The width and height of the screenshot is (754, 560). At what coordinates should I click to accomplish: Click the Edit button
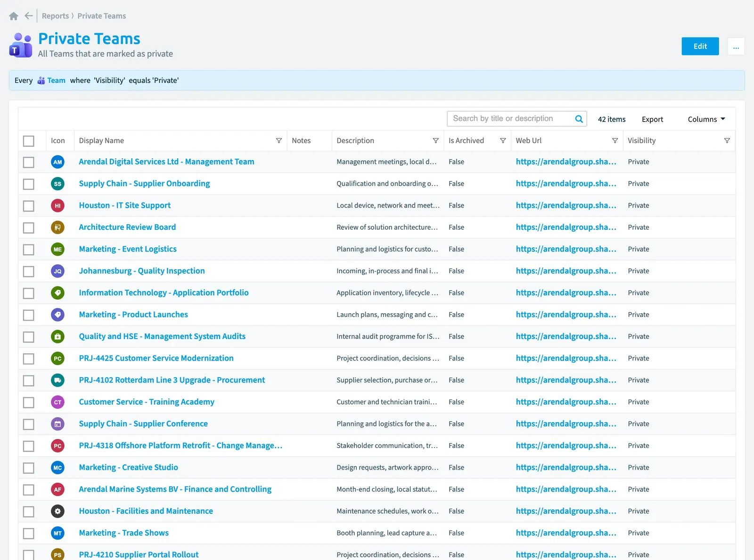(700, 46)
